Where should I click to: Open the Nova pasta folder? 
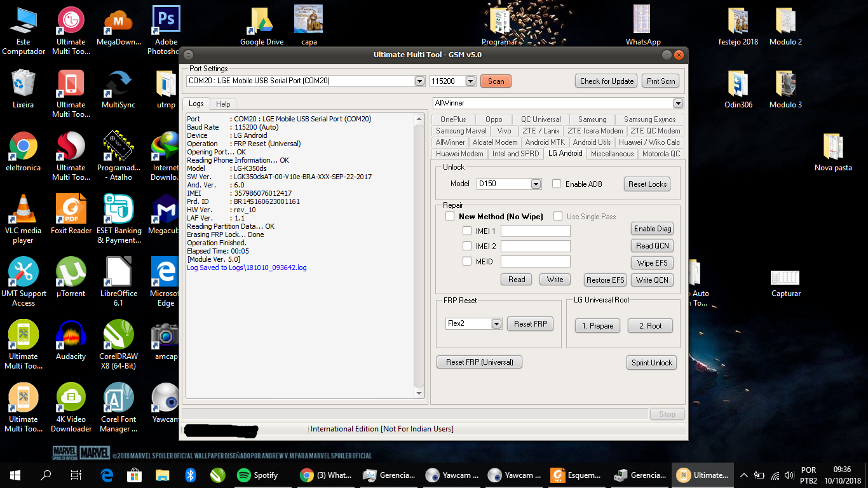coord(834,152)
